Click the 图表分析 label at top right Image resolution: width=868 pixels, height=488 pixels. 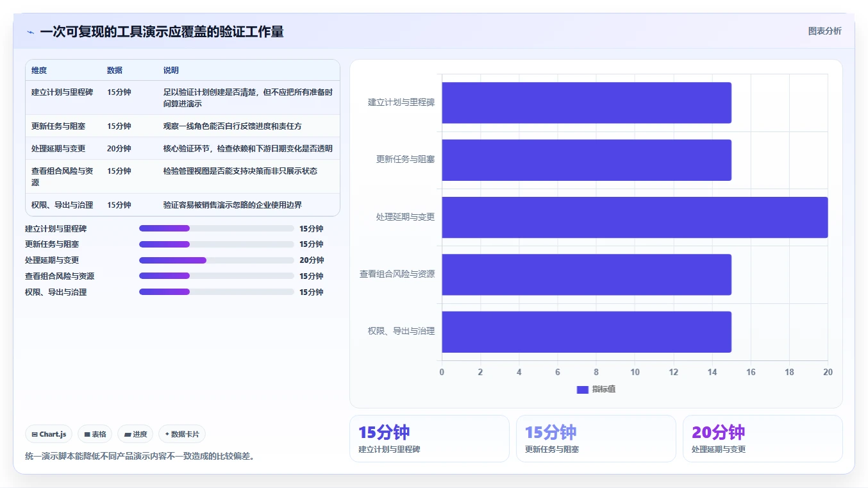pos(824,31)
